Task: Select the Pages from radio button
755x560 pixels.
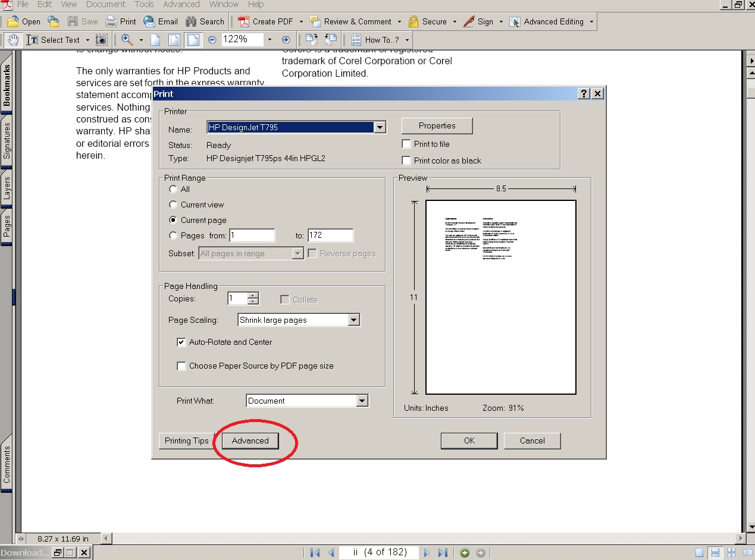Action: pos(173,235)
